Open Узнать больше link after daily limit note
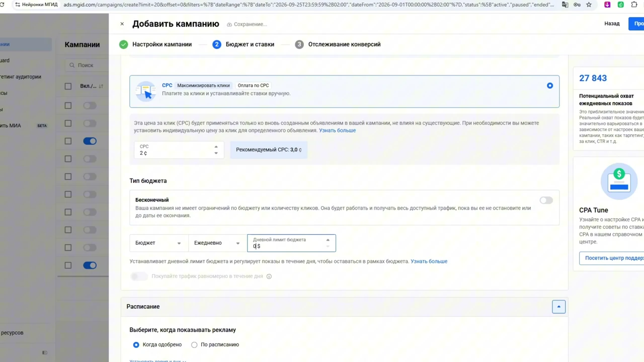Viewport: 644px width, 362px height. pyautogui.click(x=429, y=261)
